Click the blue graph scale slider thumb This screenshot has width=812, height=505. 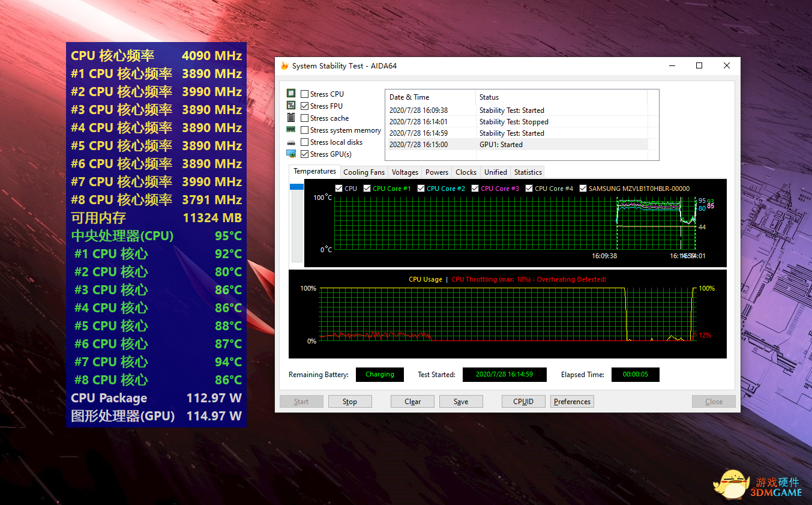(297, 187)
